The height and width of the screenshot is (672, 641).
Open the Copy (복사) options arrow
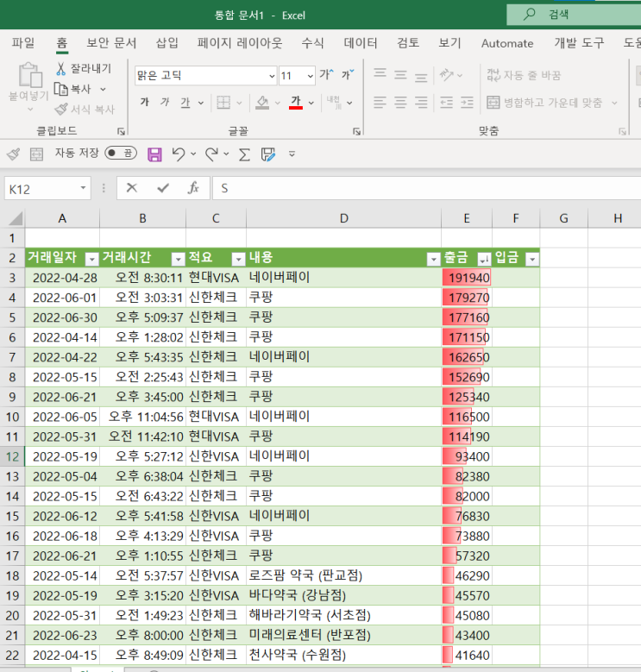click(x=103, y=89)
